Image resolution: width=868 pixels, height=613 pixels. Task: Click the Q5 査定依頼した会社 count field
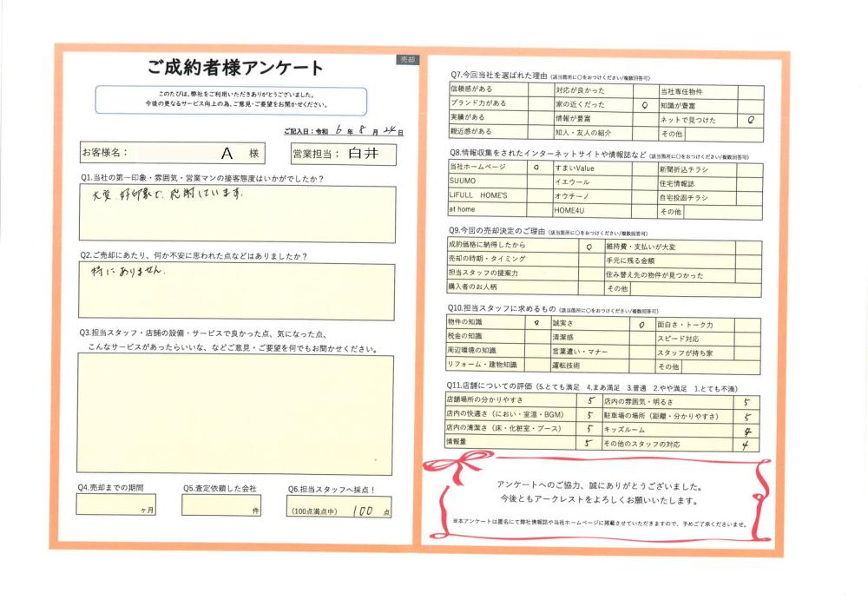(221, 505)
